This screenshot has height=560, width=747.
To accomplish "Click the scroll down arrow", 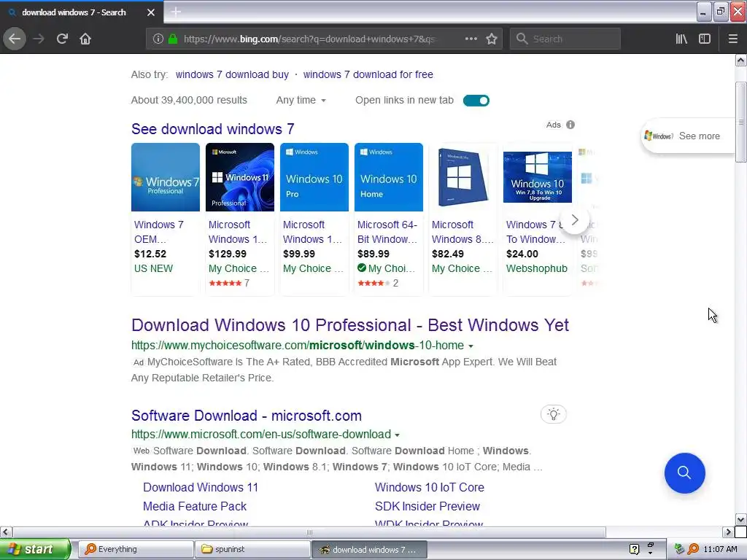I will (740, 519).
